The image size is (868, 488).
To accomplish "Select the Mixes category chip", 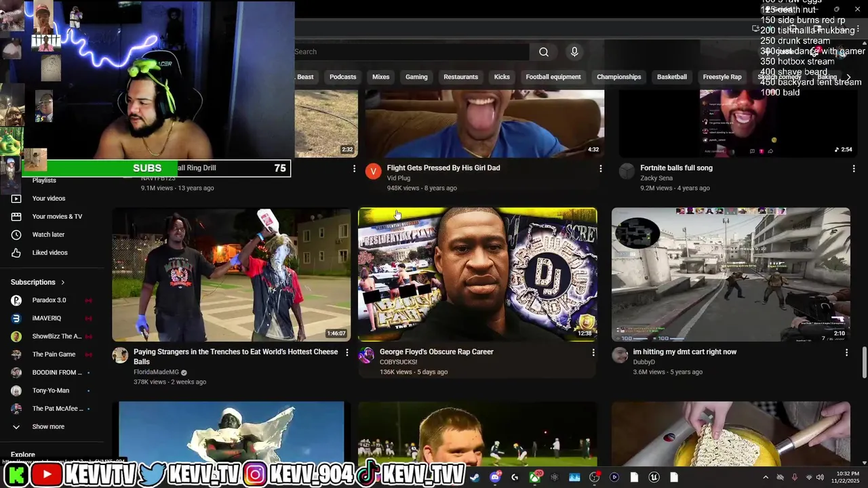I will click(381, 77).
